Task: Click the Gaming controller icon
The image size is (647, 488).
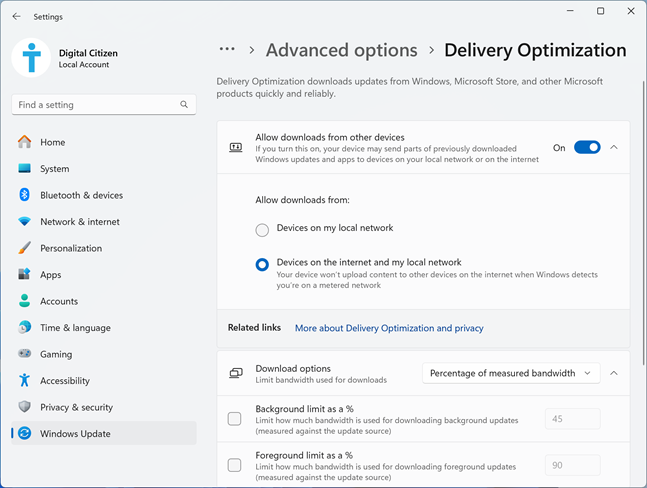Action: (x=25, y=354)
